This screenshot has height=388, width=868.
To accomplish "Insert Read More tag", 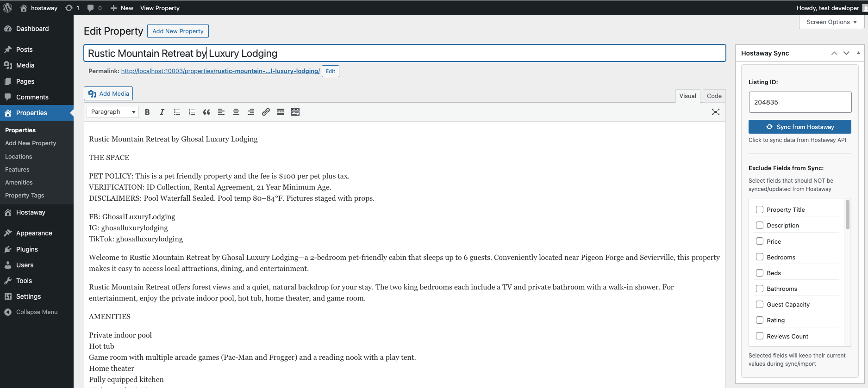I will (281, 112).
